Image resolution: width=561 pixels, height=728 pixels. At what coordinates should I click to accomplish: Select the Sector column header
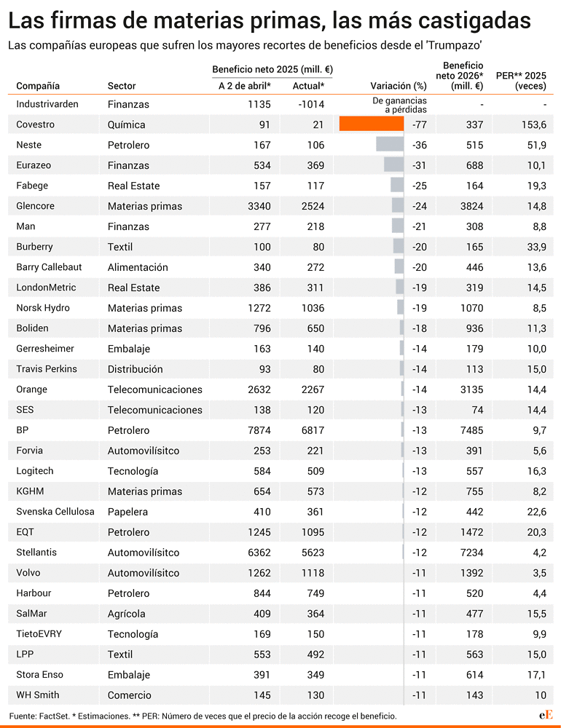coord(122,86)
